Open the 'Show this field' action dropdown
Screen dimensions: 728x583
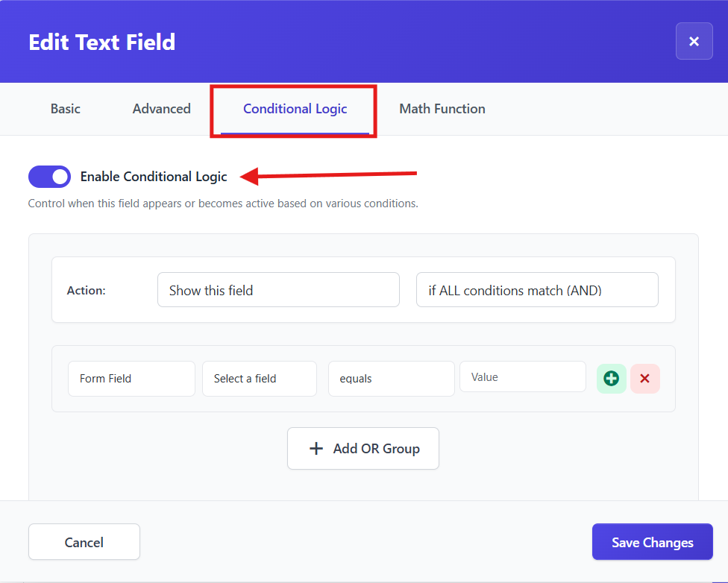[278, 290]
